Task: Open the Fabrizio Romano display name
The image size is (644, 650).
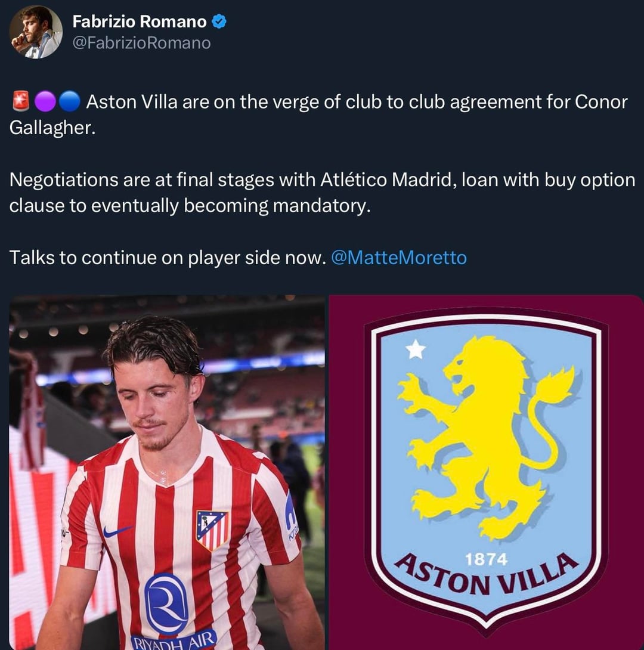Action: click(x=140, y=22)
